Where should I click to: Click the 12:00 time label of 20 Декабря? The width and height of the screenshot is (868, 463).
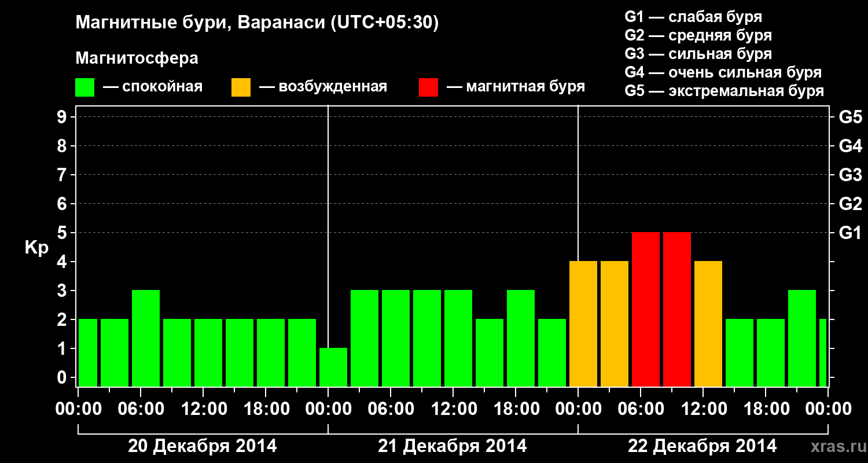203,409
